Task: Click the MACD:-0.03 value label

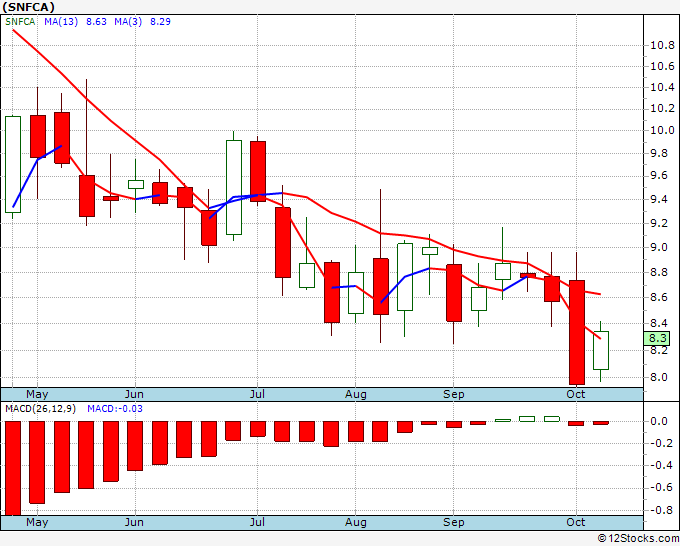Action: 115,409
